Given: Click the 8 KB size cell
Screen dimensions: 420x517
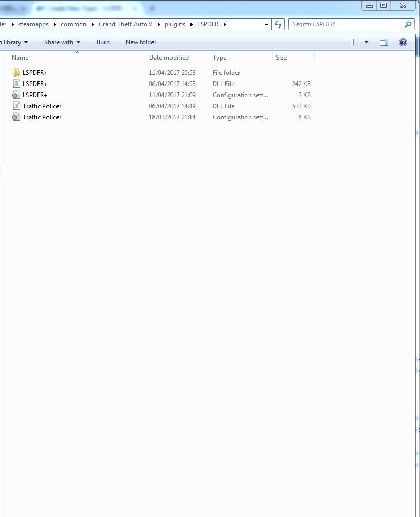Looking at the screenshot, I should 304,117.
